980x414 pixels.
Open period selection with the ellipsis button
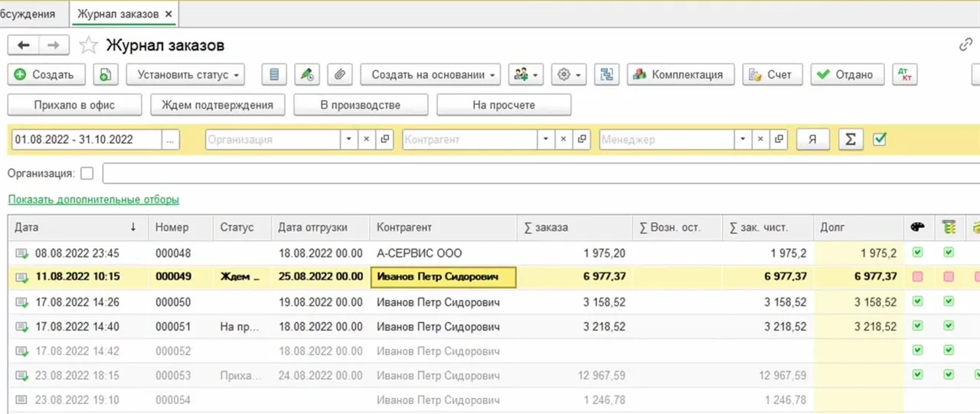(x=171, y=139)
